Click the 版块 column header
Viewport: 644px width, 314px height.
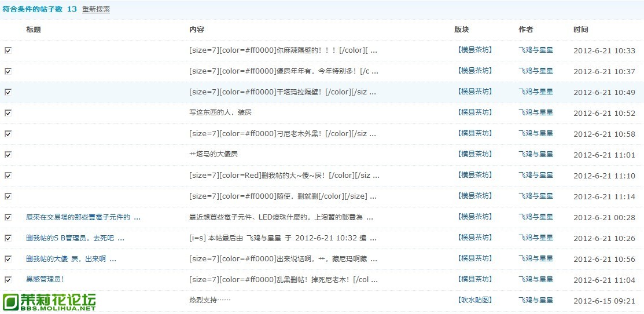tap(462, 30)
